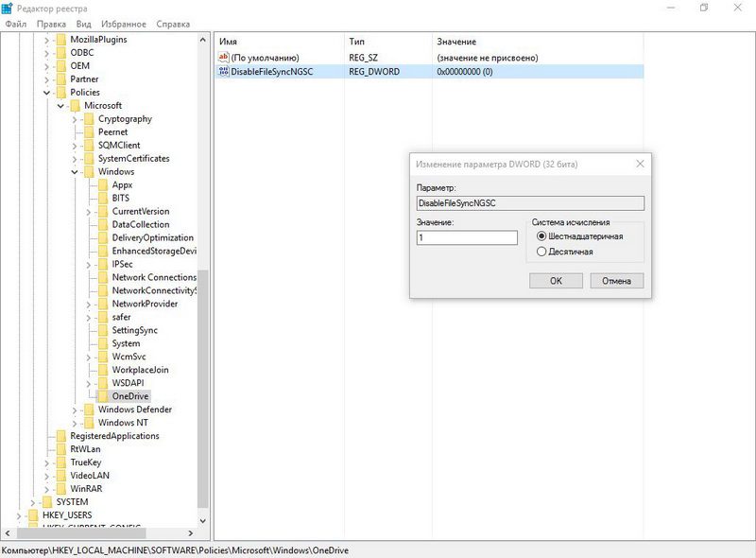The width and height of the screenshot is (756, 558).
Task: Click the SYSTEM folder icon
Action: 46,502
